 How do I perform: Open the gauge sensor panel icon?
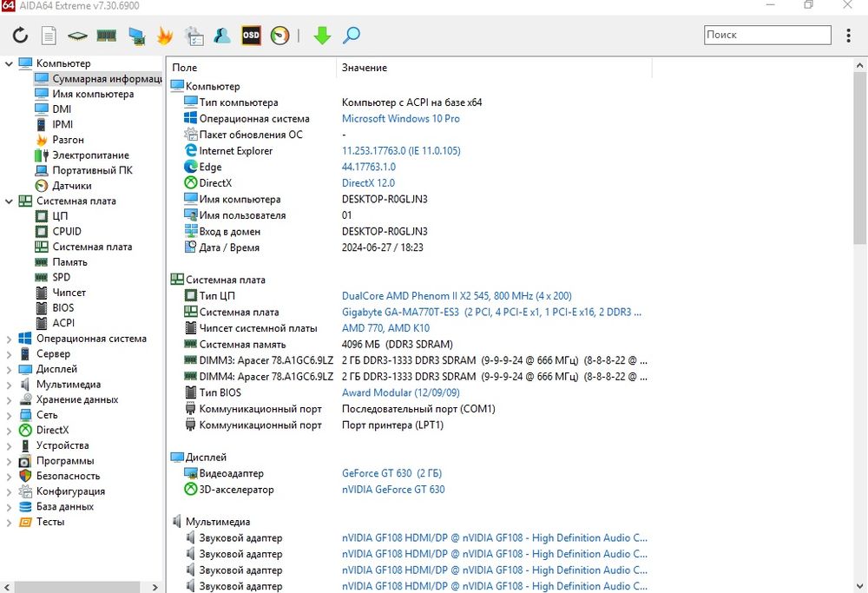[279, 36]
